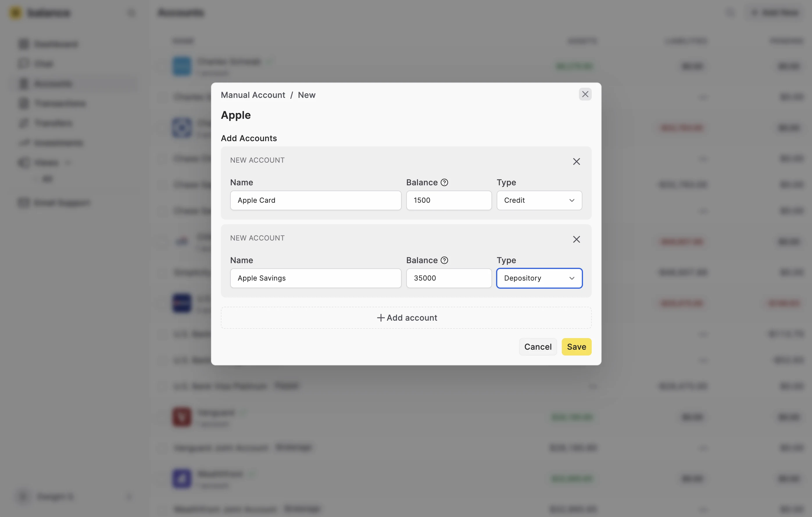This screenshot has height=517, width=812.
Task: Show balance help for Apple Card
Action: (x=444, y=182)
